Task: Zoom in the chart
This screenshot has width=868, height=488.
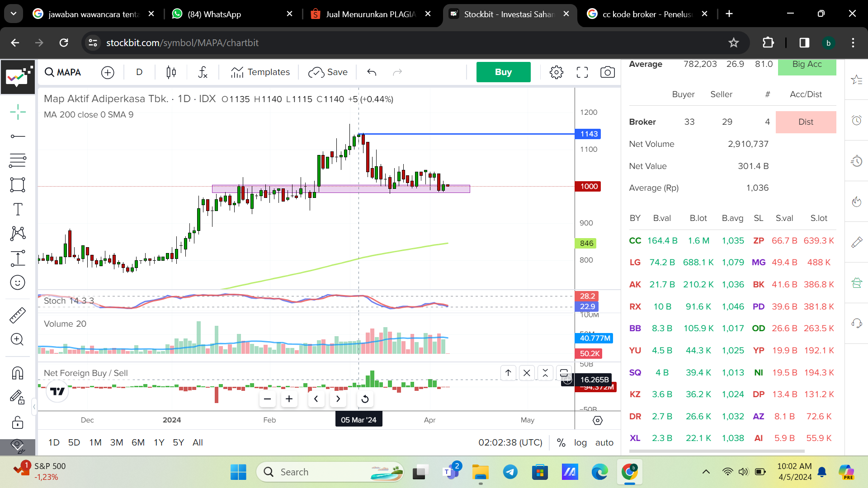Action: coord(289,399)
